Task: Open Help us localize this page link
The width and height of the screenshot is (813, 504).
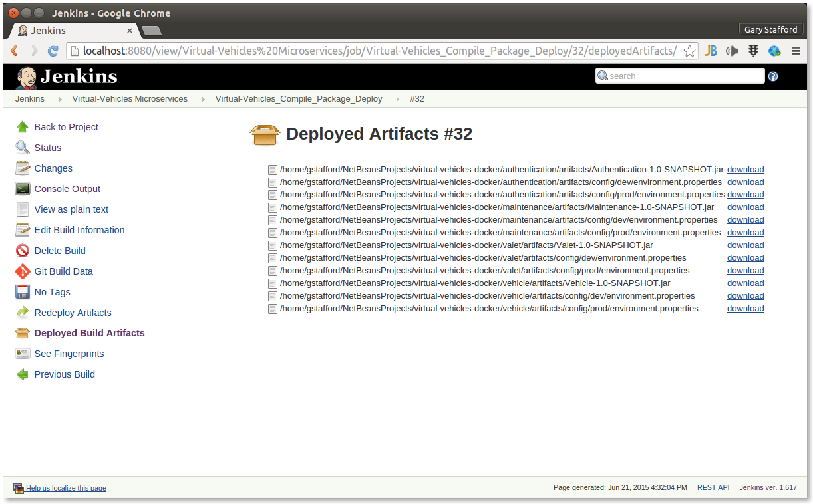Action: (66, 488)
